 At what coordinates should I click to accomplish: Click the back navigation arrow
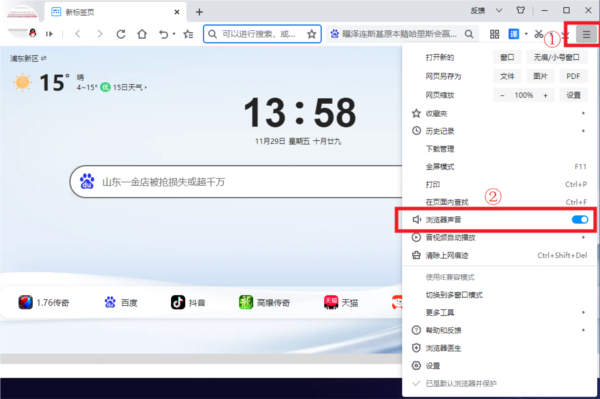click(78, 34)
